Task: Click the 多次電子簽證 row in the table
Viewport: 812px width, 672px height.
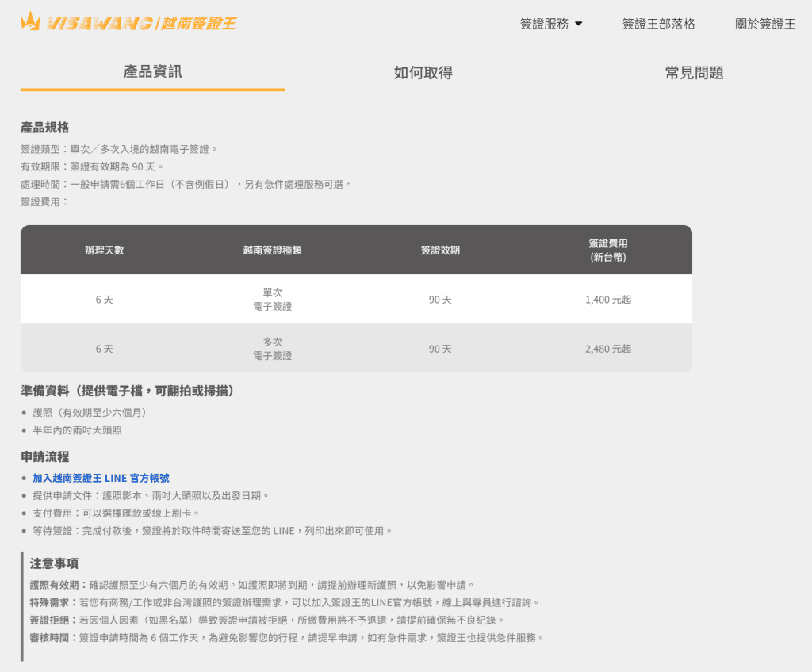Action: click(x=274, y=349)
